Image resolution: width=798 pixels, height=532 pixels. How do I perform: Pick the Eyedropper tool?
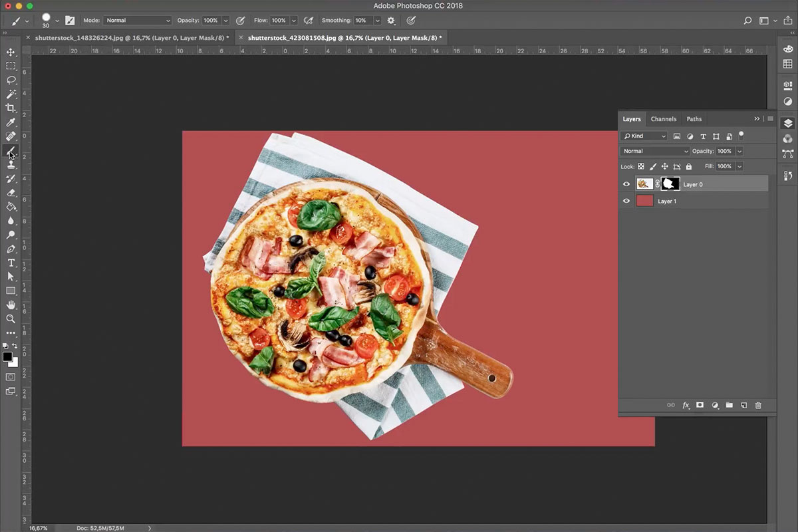click(9, 122)
